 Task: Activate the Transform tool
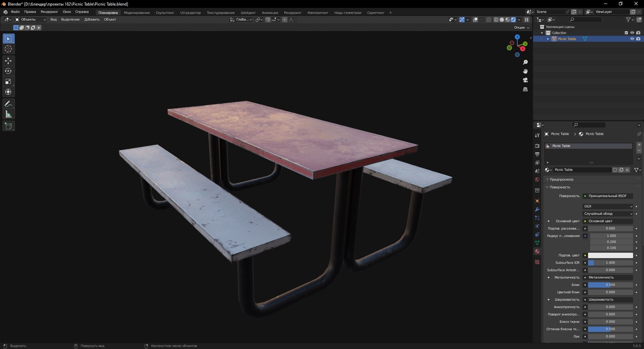[8, 92]
